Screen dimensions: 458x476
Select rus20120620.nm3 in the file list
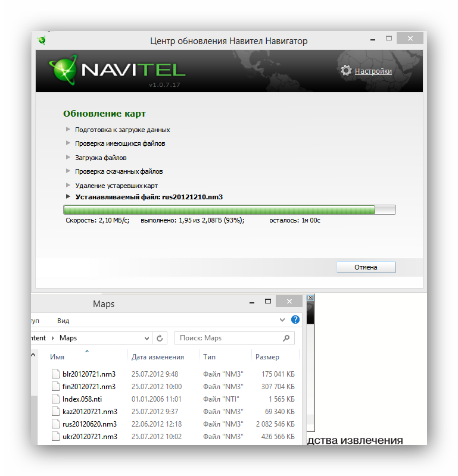coord(89,424)
